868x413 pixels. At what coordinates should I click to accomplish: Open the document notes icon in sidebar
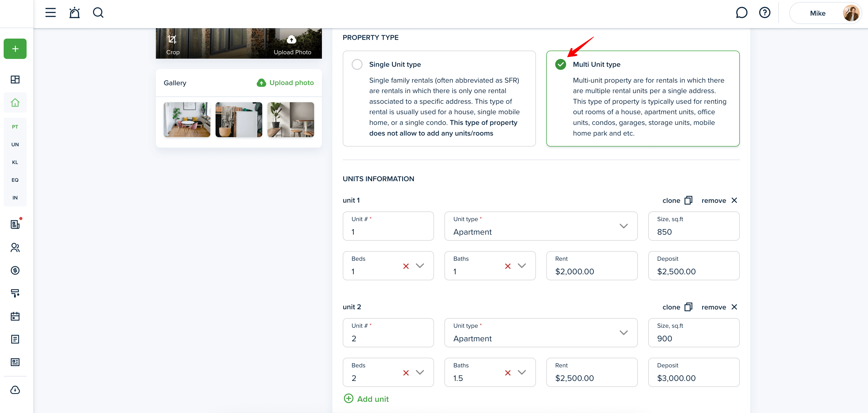click(x=15, y=339)
